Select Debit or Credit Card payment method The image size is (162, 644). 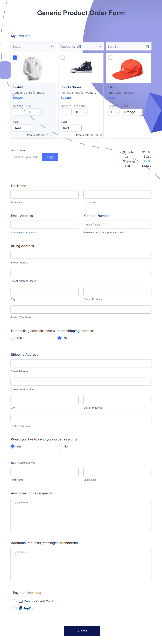15,601
